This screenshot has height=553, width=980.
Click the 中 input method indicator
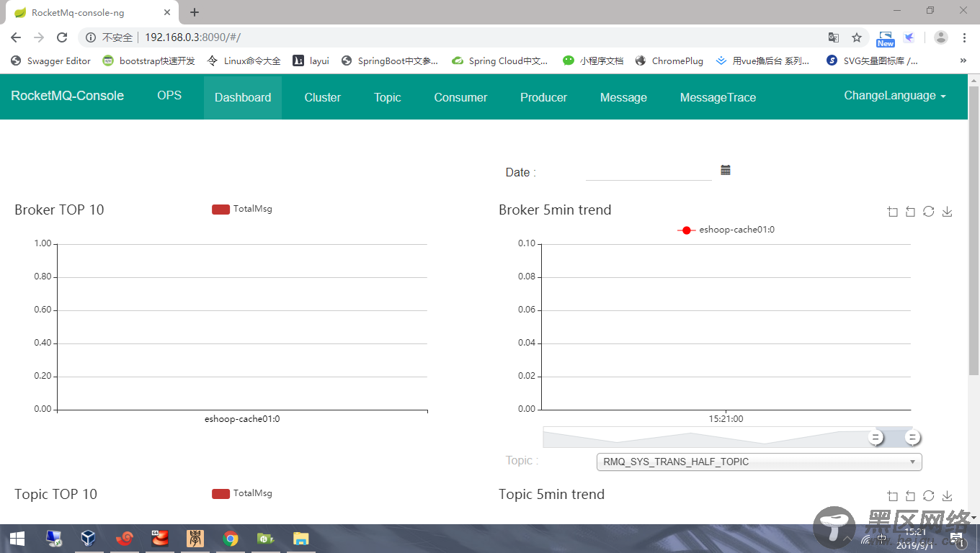point(882,539)
